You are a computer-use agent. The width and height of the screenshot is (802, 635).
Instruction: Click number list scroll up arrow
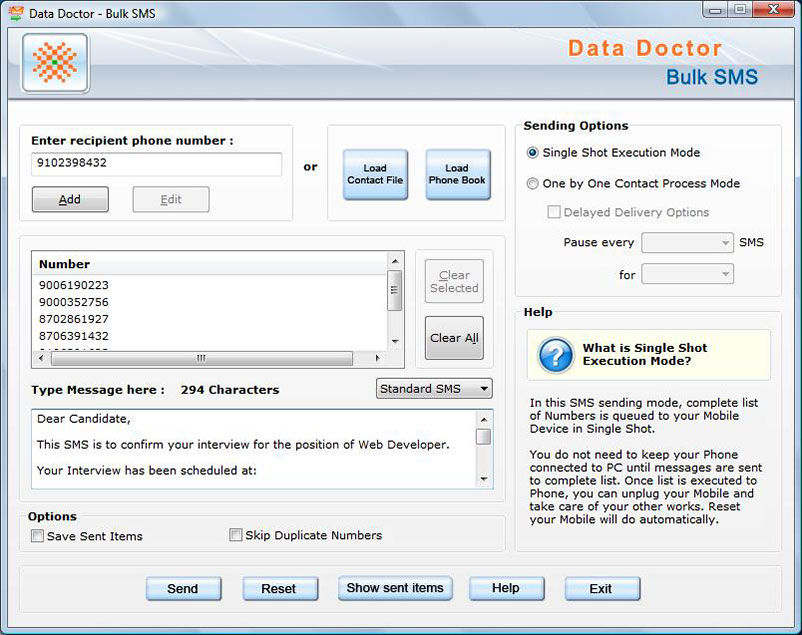pos(395,261)
